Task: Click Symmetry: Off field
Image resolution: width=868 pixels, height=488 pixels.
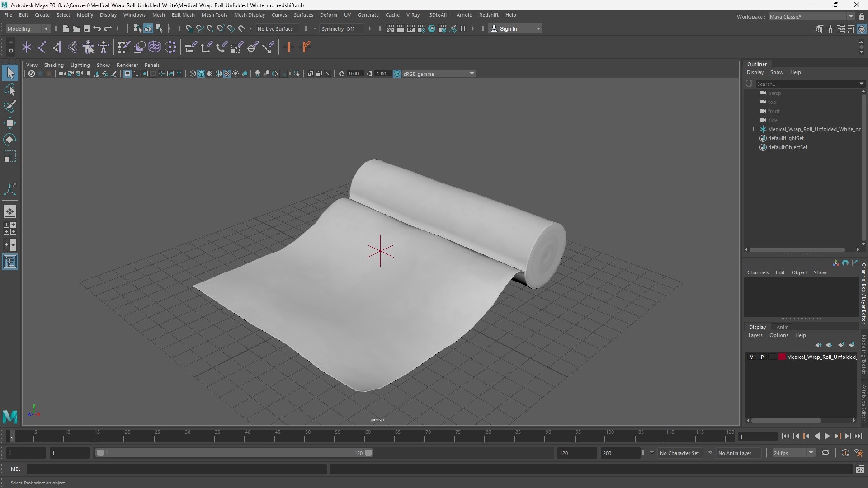Action: (x=341, y=28)
